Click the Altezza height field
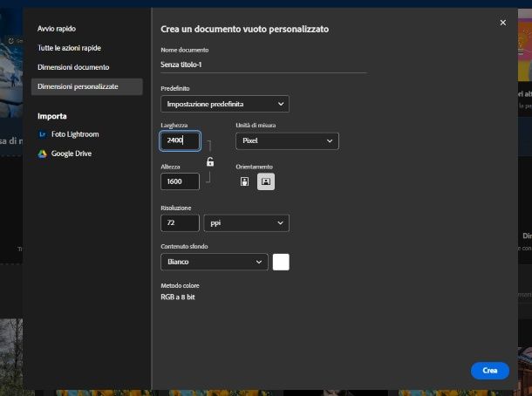This screenshot has height=396, width=532. point(180,181)
